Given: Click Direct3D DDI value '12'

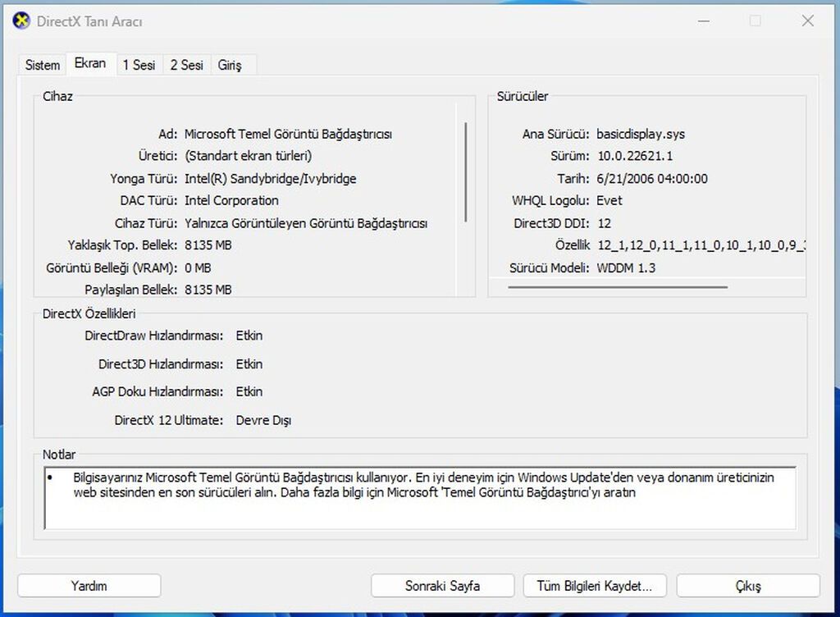Looking at the screenshot, I should pyautogui.click(x=605, y=223).
